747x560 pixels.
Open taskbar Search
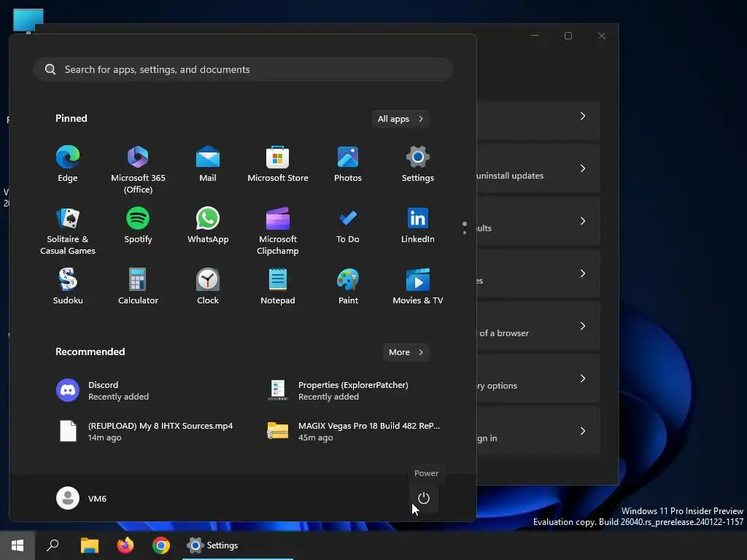coord(53,545)
